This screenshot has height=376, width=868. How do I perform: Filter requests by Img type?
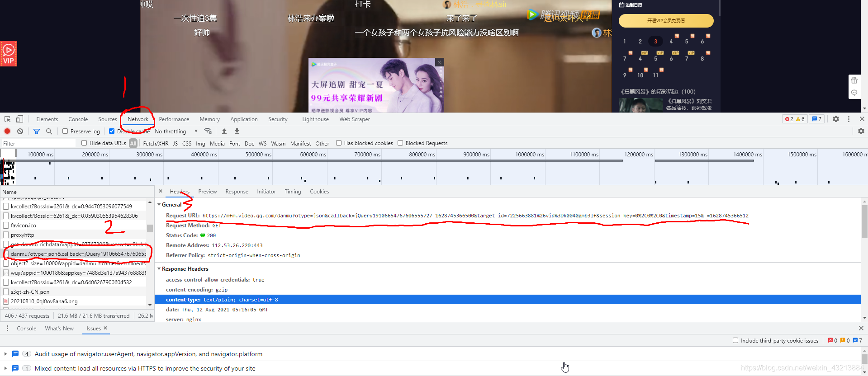pyautogui.click(x=200, y=143)
